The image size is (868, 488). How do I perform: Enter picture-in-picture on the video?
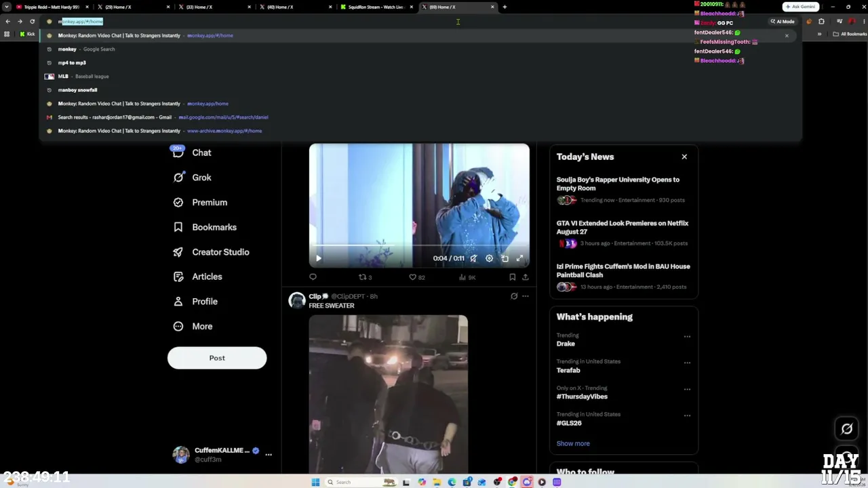pyautogui.click(x=505, y=258)
